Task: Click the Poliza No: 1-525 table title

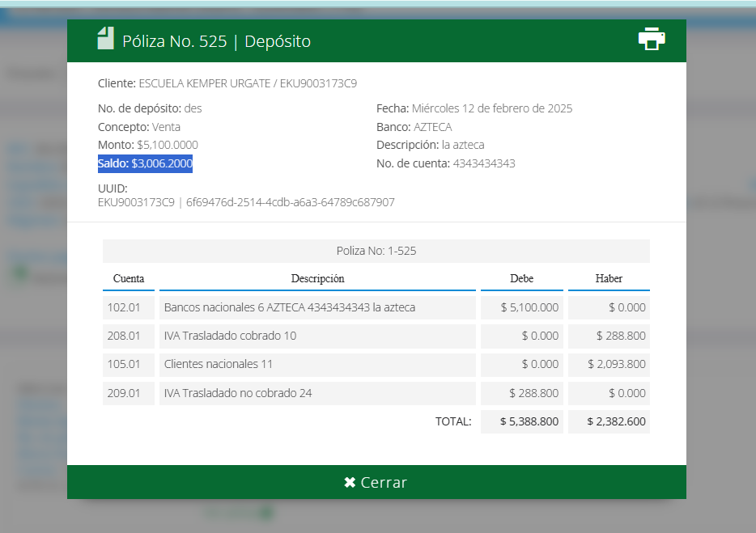Action: click(x=376, y=251)
